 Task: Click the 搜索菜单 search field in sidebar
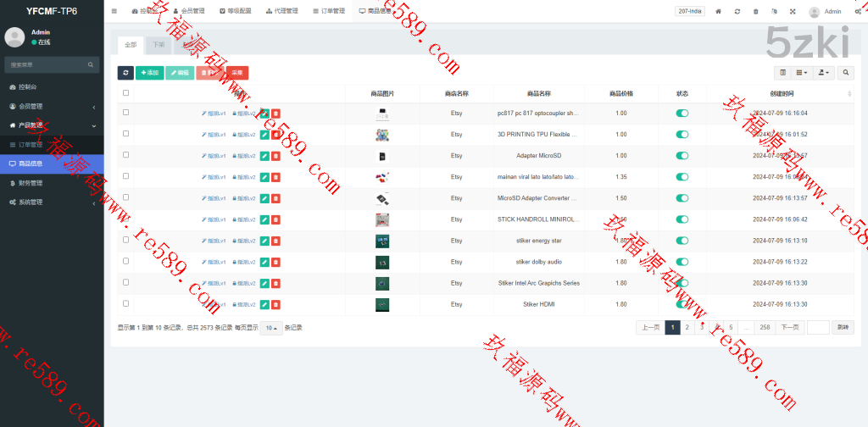coord(47,64)
